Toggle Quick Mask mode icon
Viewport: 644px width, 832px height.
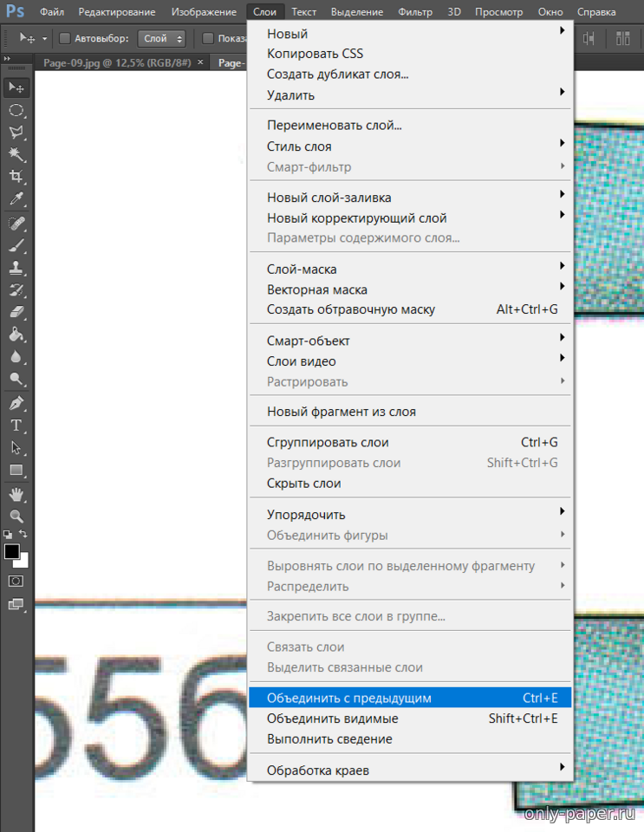click(x=16, y=581)
